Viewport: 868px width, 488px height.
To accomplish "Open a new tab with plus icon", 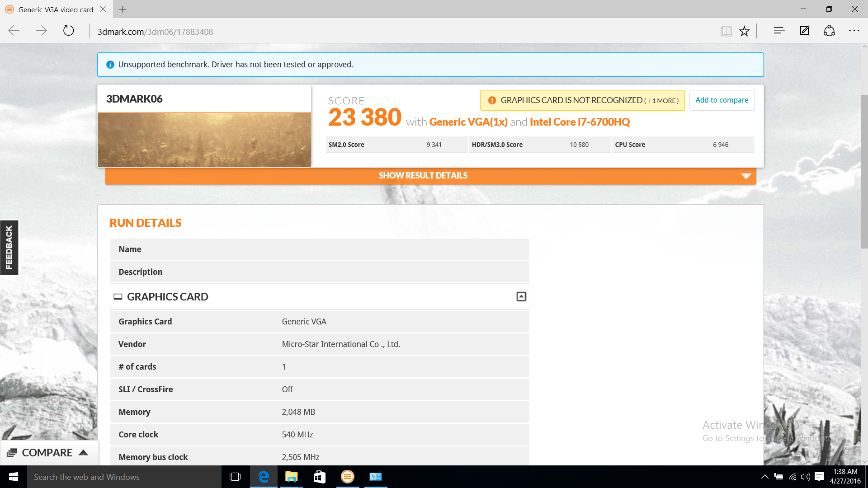I will pyautogui.click(x=123, y=9).
